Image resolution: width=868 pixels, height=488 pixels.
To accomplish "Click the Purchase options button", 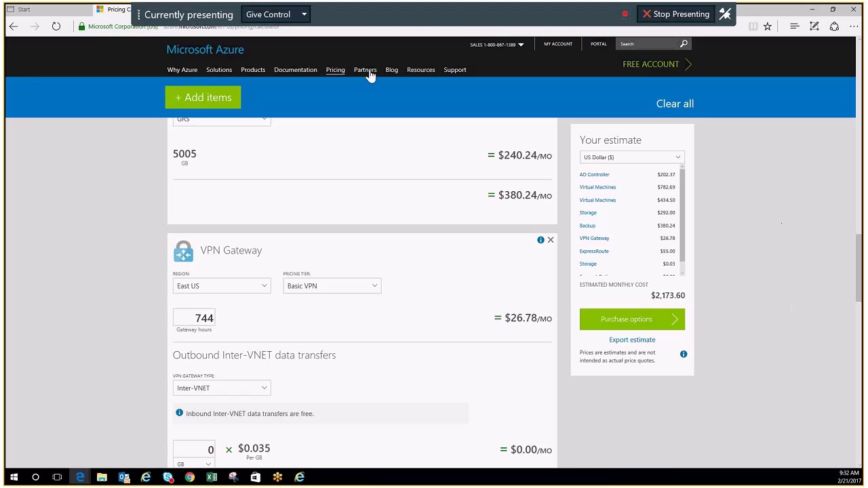I will pos(632,319).
